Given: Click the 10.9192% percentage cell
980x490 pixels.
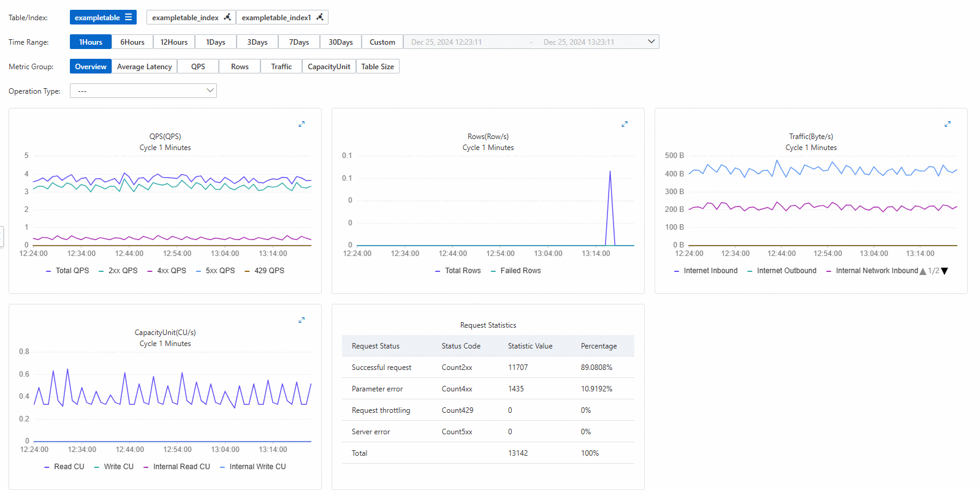Looking at the screenshot, I should (x=596, y=389).
